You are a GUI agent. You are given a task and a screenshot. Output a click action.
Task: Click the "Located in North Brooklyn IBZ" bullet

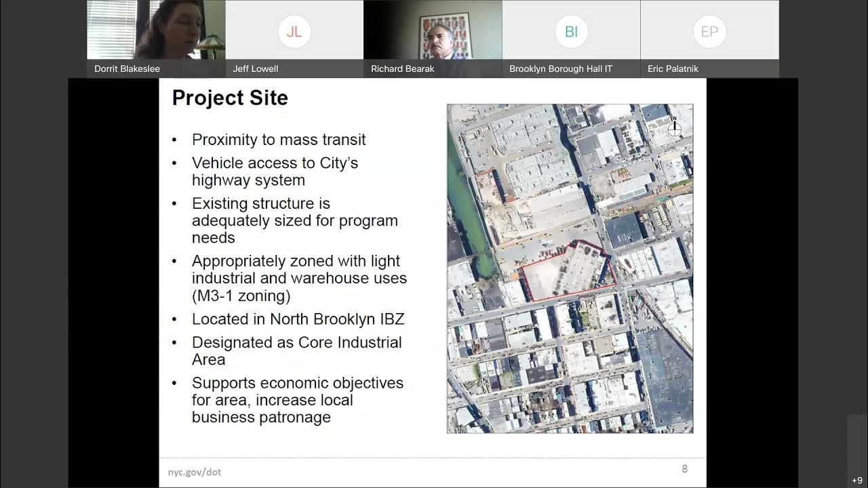[298, 319]
